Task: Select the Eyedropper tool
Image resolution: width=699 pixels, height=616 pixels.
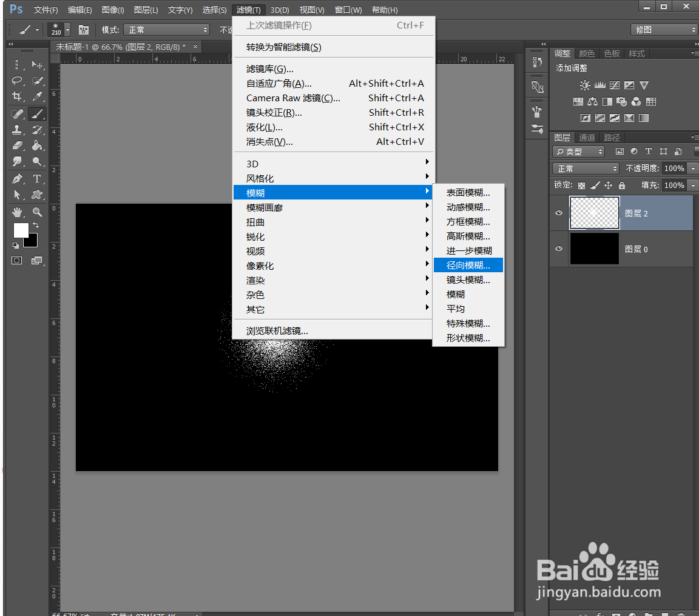Action: (x=38, y=96)
